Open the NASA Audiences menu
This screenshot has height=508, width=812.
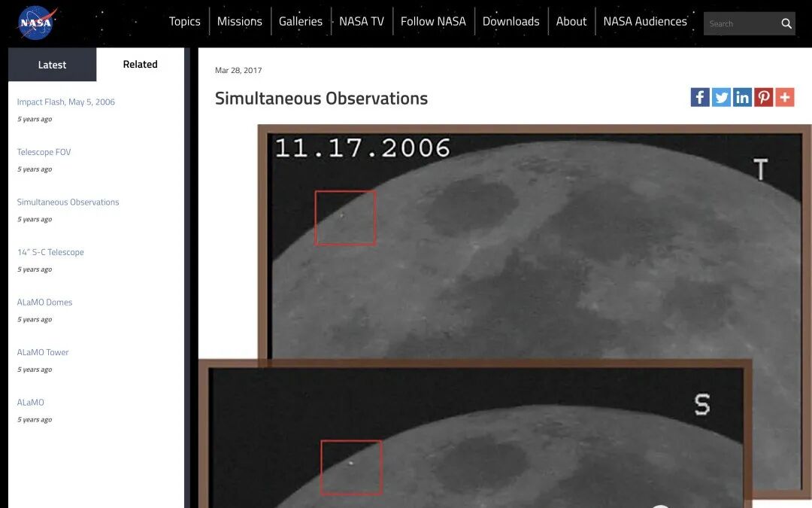[645, 21]
